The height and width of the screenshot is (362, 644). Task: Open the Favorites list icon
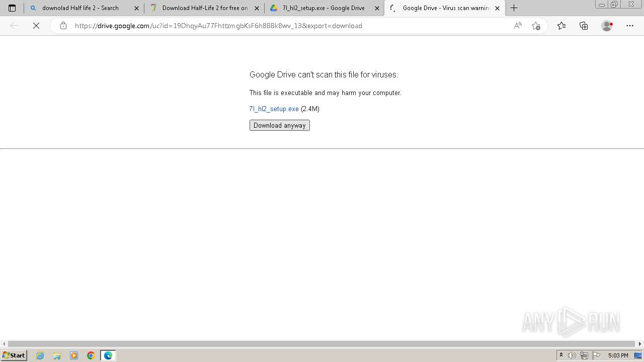(x=561, y=26)
